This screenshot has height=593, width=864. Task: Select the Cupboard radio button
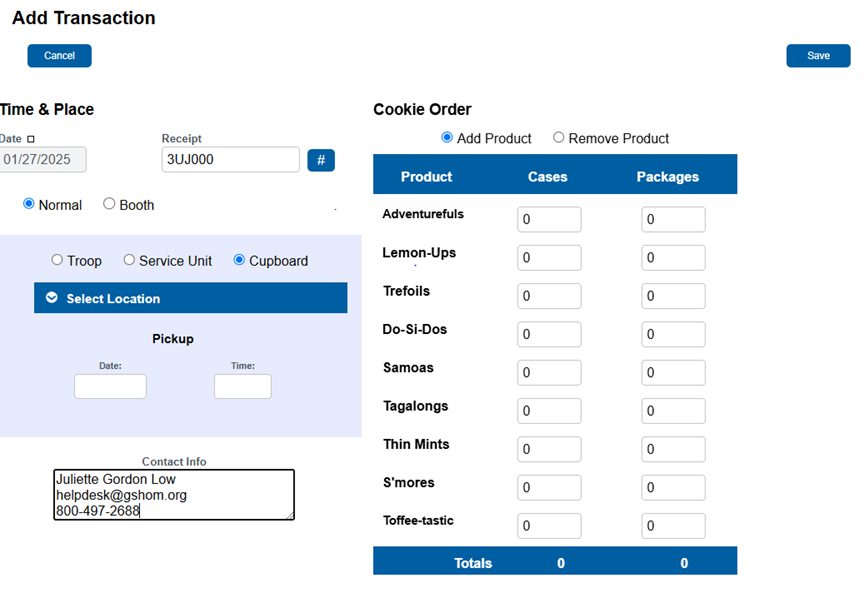(x=239, y=260)
